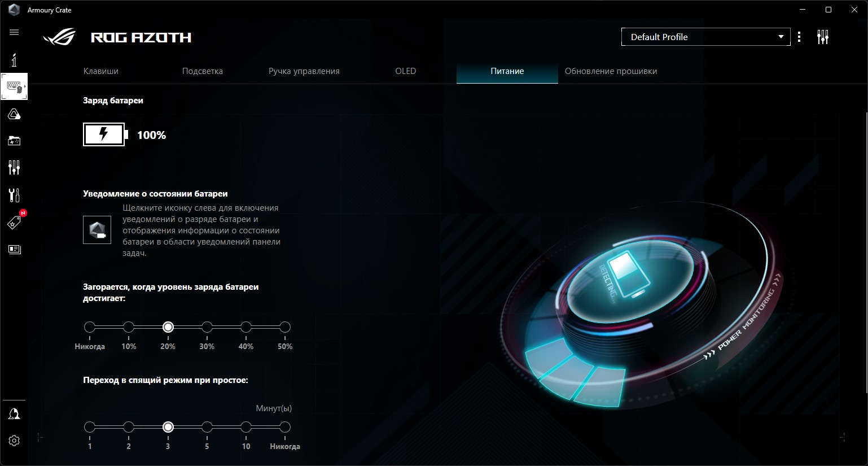This screenshot has width=868, height=466.
Task: Set sleep timeout to 1 minute
Action: pos(90,427)
